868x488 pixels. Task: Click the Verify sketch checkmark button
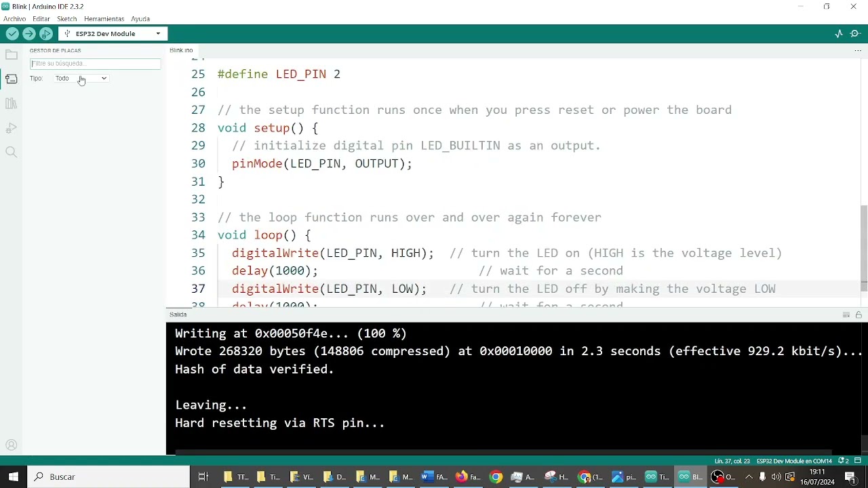(12, 33)
